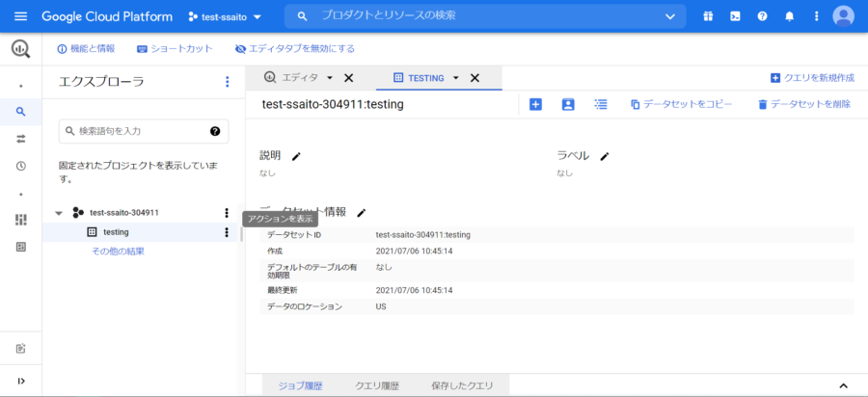Expand the bottom history panel chevron

click(x=843, y=385)
